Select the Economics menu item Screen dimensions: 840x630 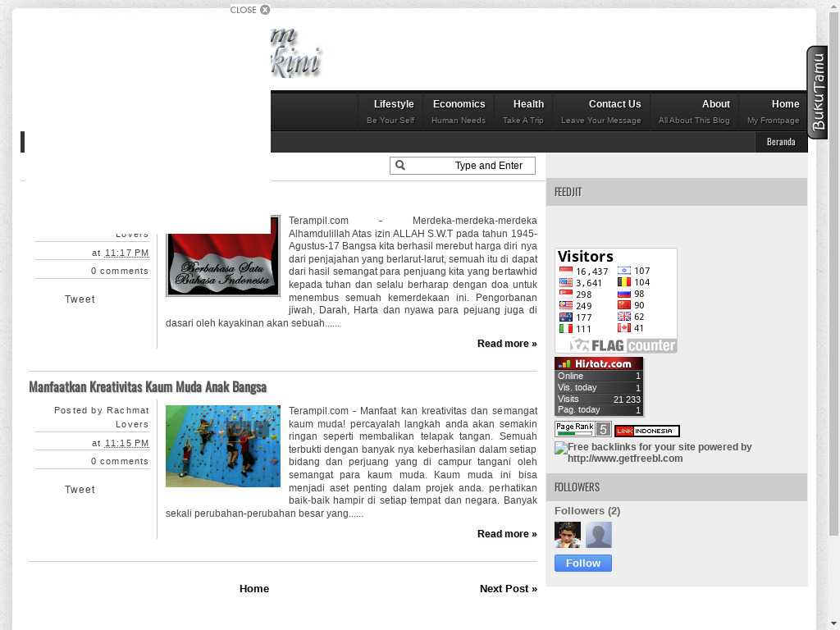459,112
